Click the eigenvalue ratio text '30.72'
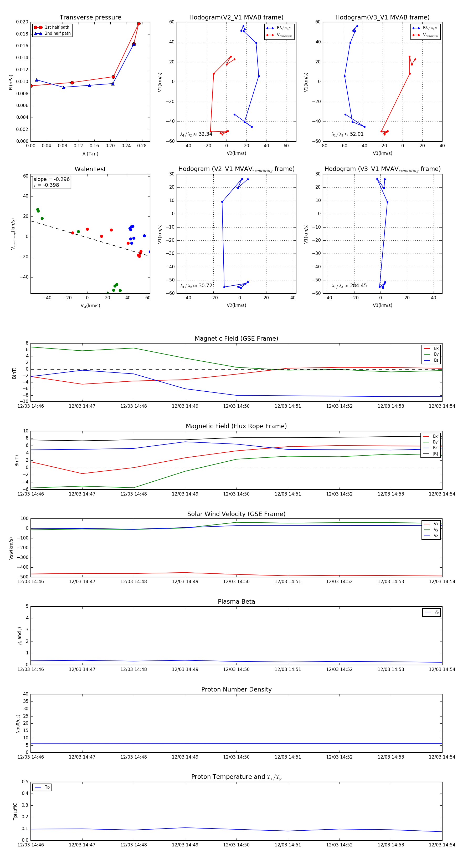 click(x=205, y=286)
